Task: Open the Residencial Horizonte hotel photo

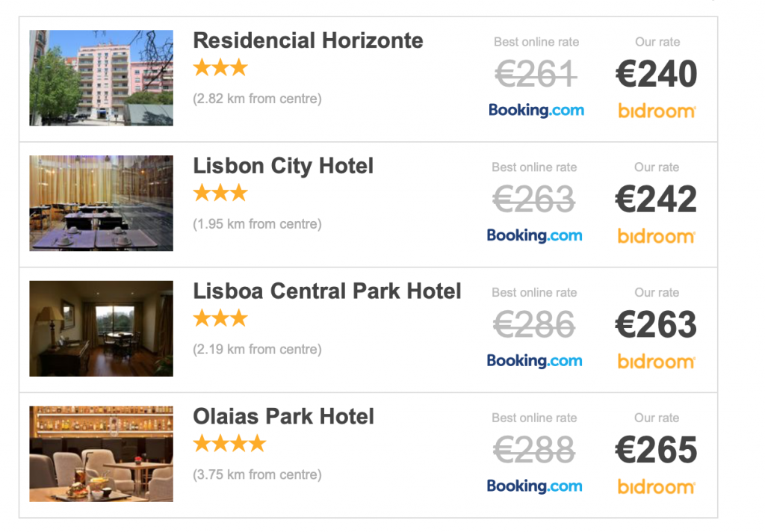Action: coord(101,78)
